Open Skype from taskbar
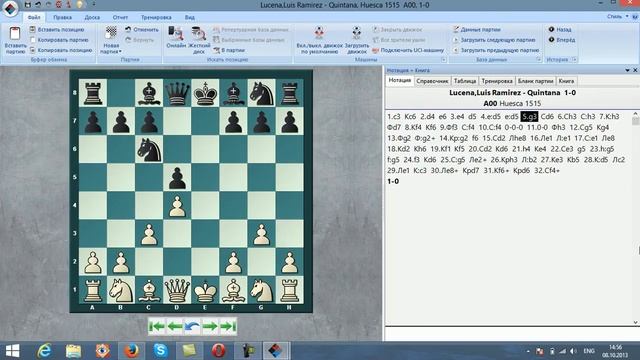 point(160,351)
